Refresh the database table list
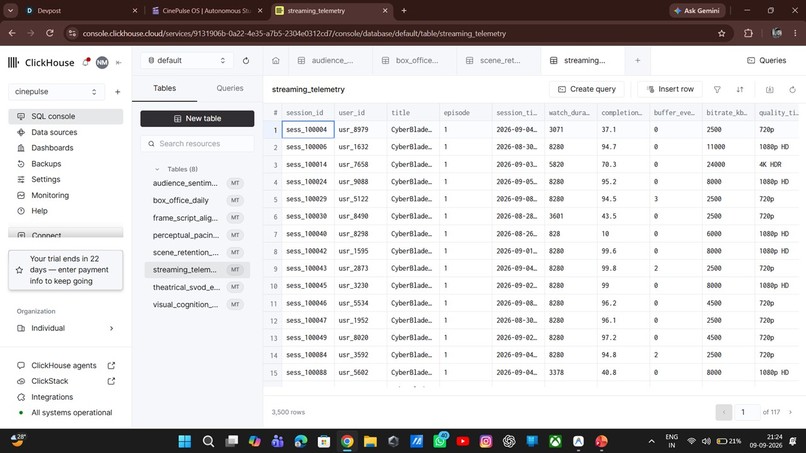Image resolution: width=806 pixels, height=453 pixels. 246,61
